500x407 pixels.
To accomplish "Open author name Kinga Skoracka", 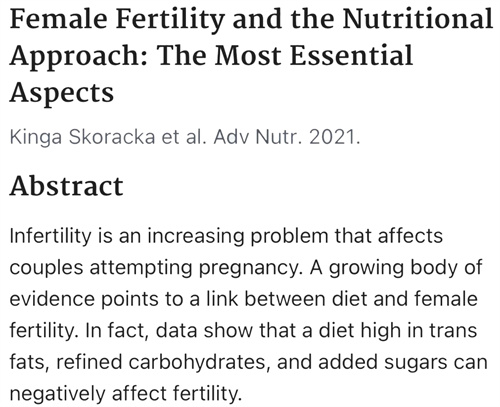I will (x=82, y=137).
